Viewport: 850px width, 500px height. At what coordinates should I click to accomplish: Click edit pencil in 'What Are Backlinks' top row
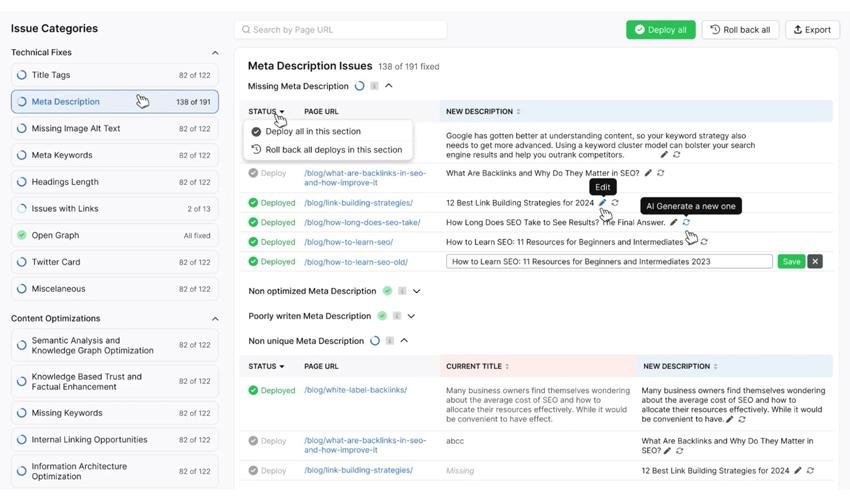coord(648,173)
